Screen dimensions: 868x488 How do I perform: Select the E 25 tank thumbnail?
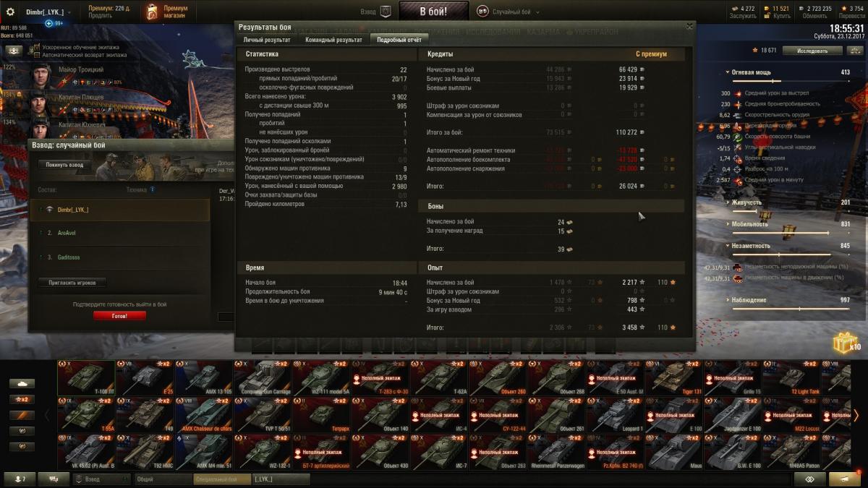(145, 378)
